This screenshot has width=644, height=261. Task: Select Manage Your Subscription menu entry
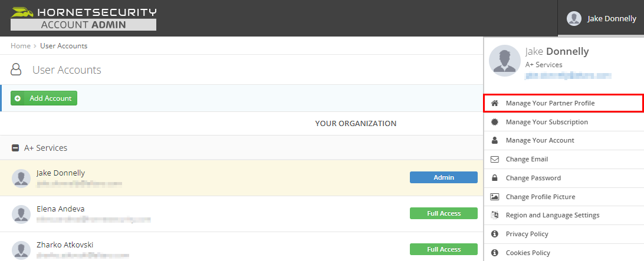[x=546, y=122]
